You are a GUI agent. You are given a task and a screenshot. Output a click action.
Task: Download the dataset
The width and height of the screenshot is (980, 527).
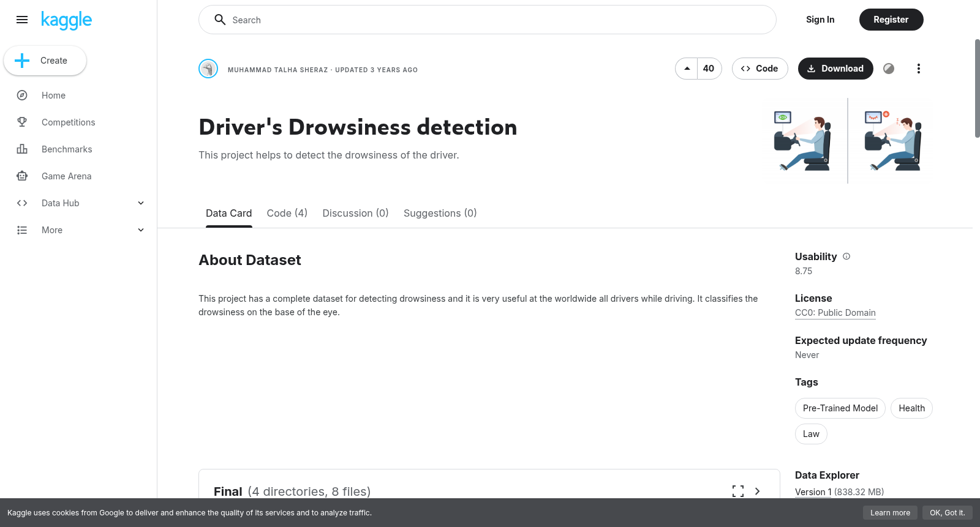tap(835, 69)
